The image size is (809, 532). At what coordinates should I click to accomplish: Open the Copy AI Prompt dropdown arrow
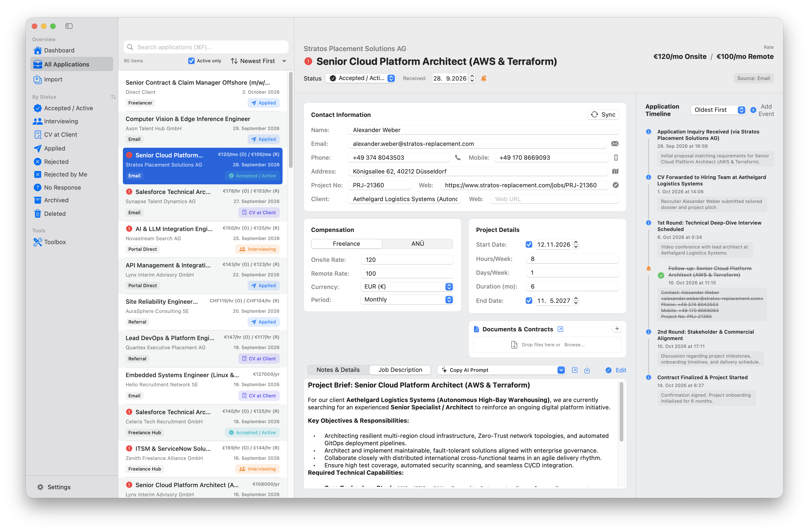coord(561,370)
